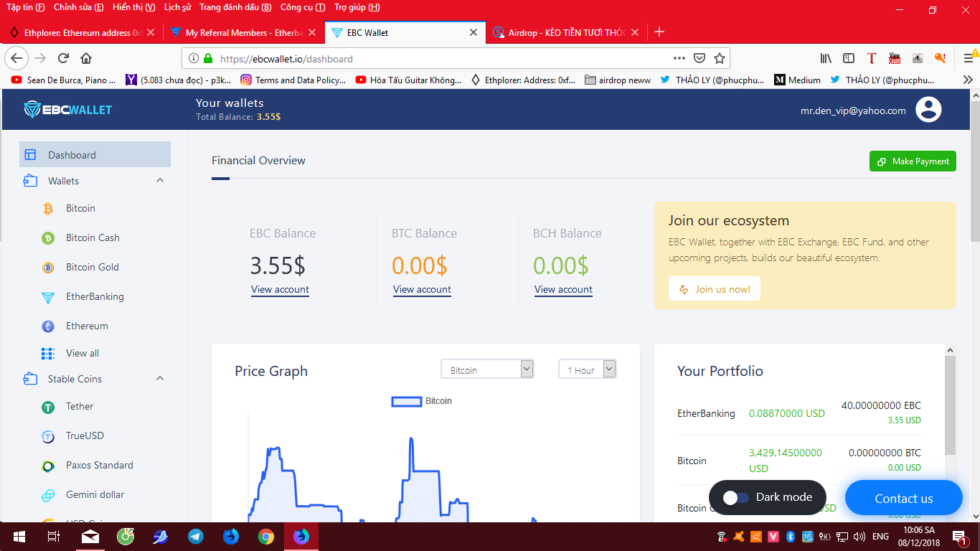Click View account under BTC Balance
Image resolution: width=980 pixels, height=551 pixels.
pos(422,290)
